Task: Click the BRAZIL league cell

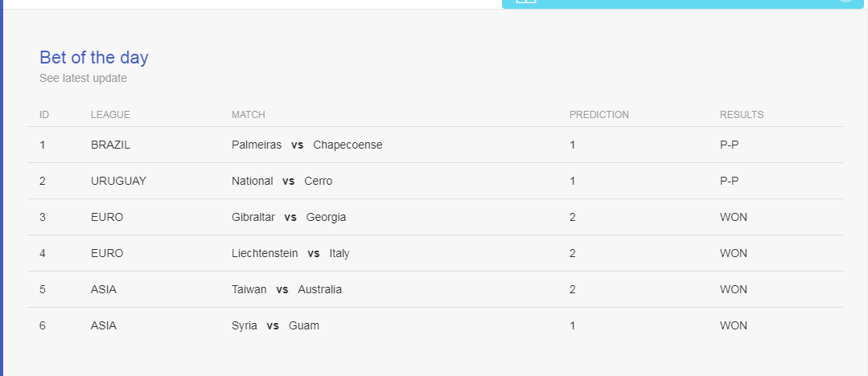Action: pyautogui.click(x=111, y=145)
